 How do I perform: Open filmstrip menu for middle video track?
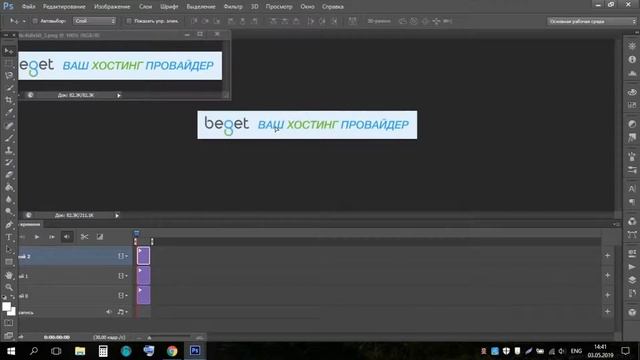(x=122, y=276)
